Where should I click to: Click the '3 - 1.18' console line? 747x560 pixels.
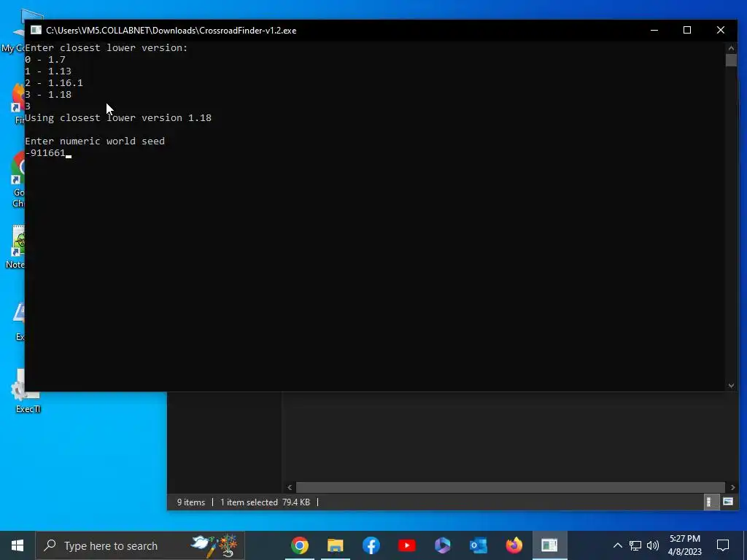[x=48, y=94]
